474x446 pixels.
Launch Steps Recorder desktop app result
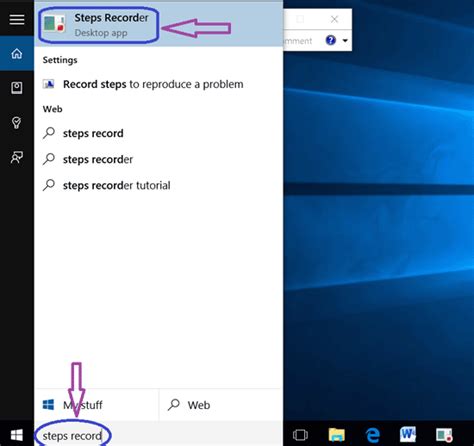[x=159, y=25]
